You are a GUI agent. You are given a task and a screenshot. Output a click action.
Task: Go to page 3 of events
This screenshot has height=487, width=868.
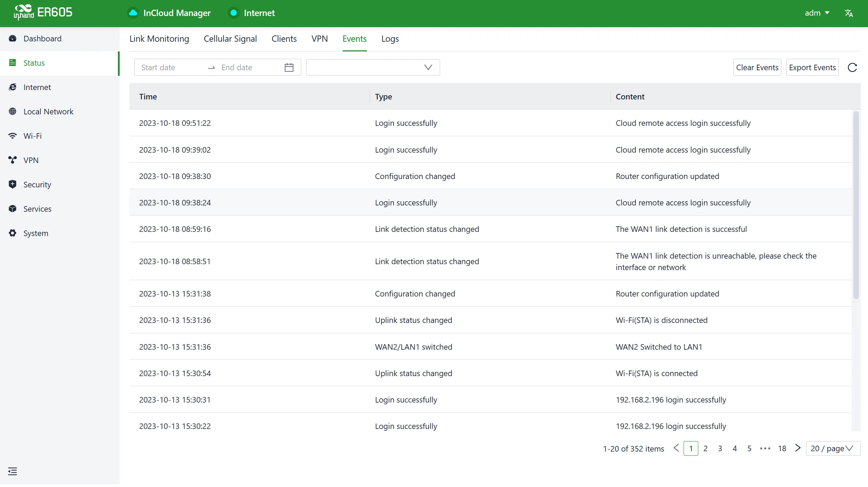click(720, 448)
